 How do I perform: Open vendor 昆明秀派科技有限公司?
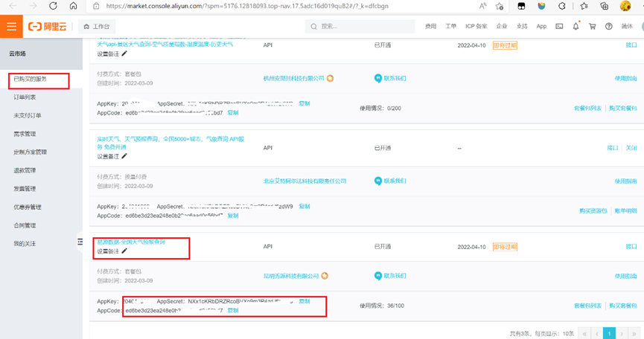tap(291, 276)
